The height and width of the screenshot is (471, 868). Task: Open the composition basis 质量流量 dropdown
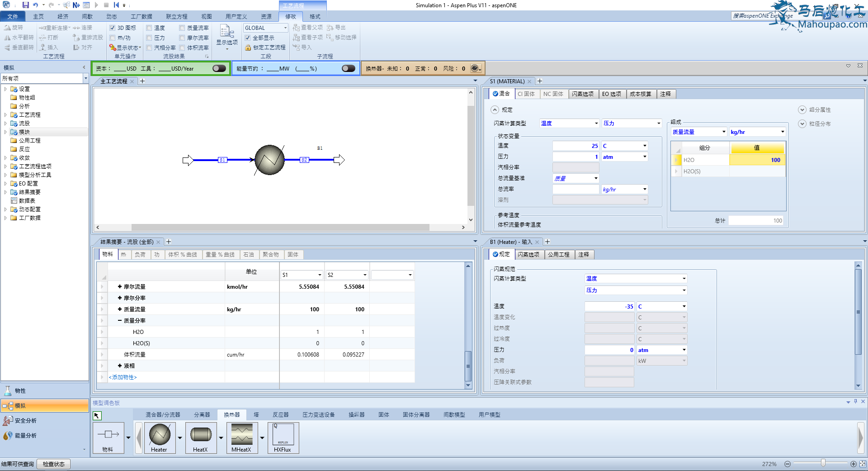point(723,132)
